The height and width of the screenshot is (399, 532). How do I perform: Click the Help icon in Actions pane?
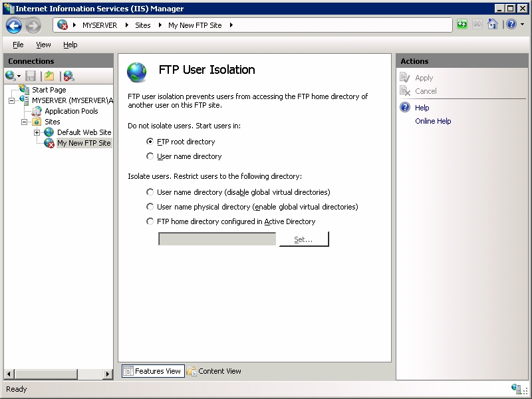point(405,107)
